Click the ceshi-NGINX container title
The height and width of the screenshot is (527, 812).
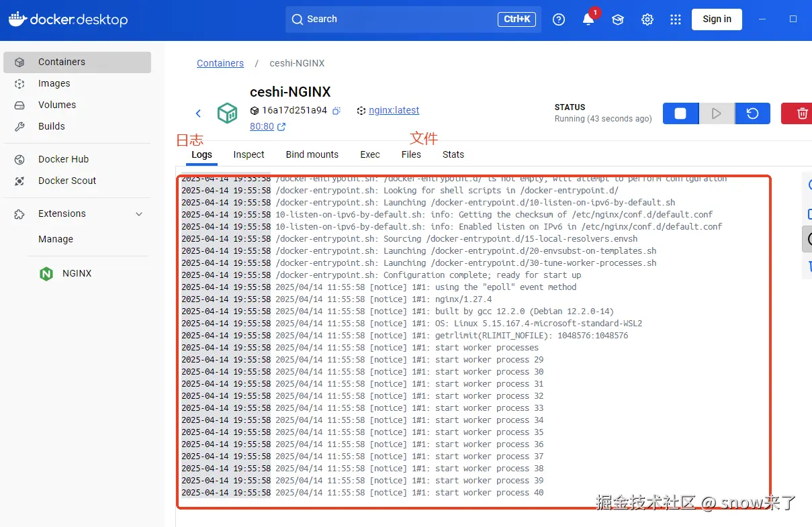(290, 92)
